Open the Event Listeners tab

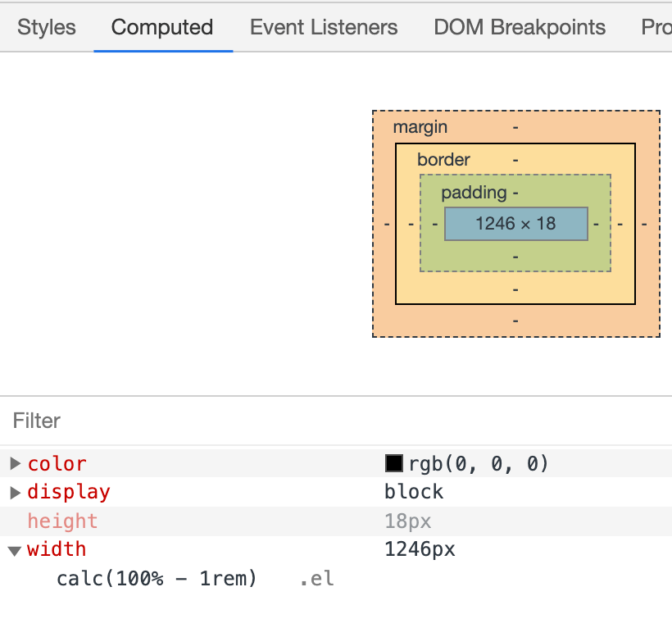click(324, 27)
